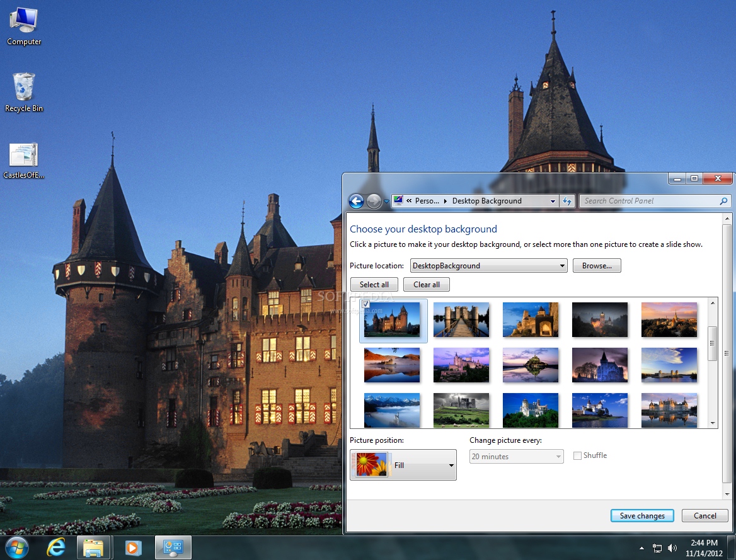Click the Clear all button
The width and height of the screenshot is (736, 560).
[426, 285]
